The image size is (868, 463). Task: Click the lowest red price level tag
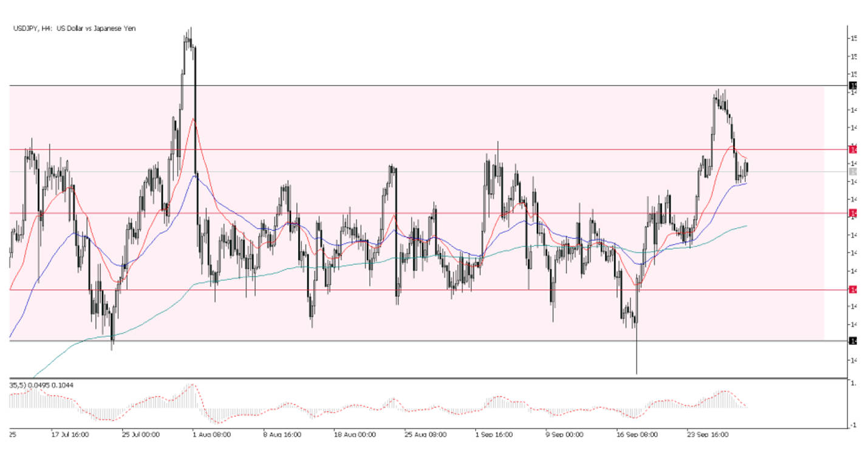coord(853,290)
